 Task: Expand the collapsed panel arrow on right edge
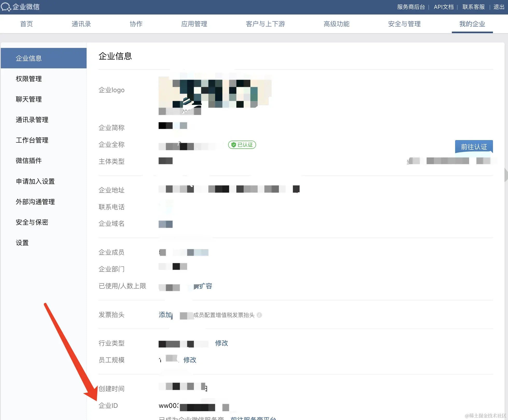coord(506,175)
